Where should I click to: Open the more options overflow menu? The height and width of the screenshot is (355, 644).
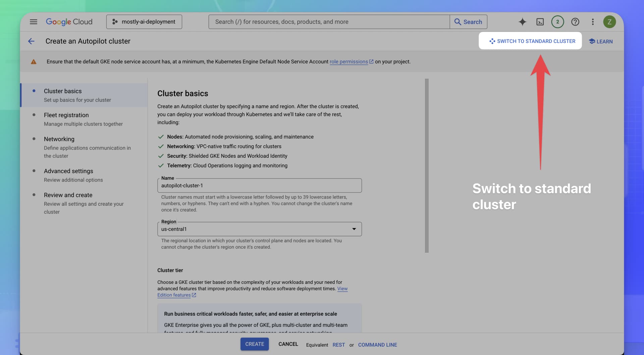(592, 21)
